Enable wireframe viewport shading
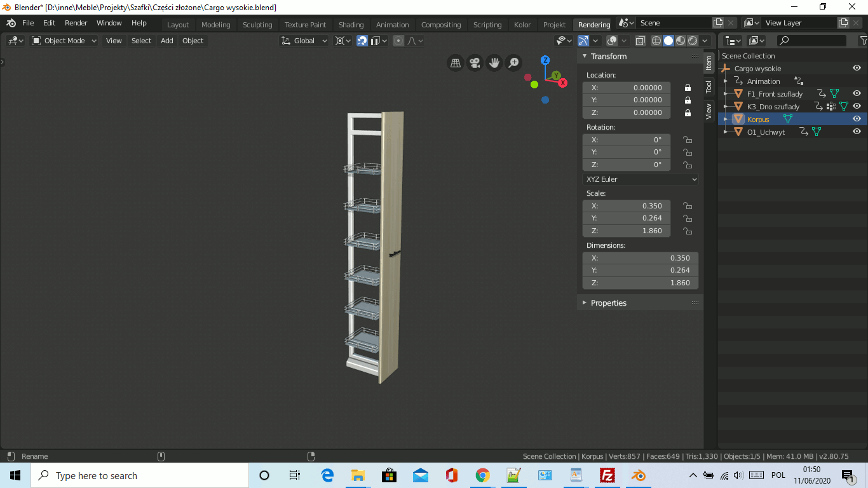The width and height of the screenshot is (868, 488). pos(656,41)
